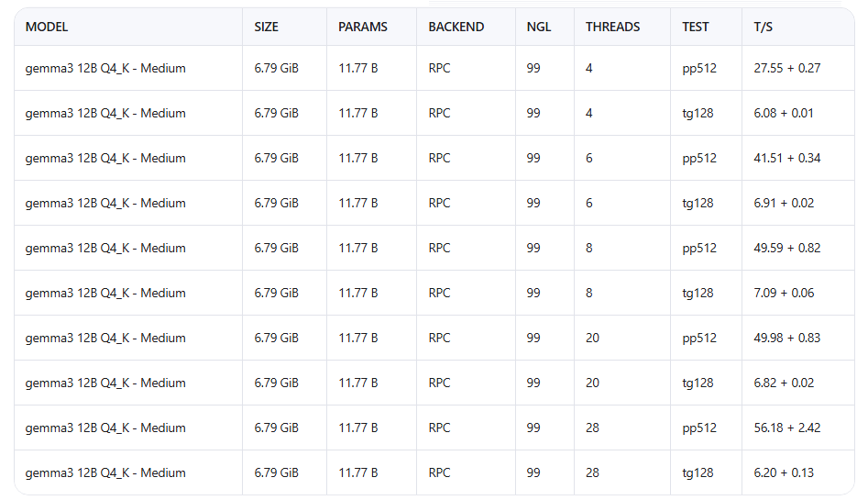The image size is (868, 500).
Task: Click the SIZE column header
Action: pos(266,27)
